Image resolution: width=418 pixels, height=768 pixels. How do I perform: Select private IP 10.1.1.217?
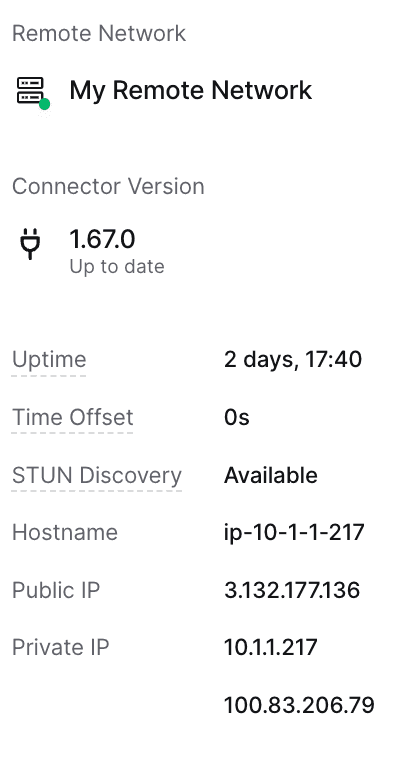click(270, 647)
